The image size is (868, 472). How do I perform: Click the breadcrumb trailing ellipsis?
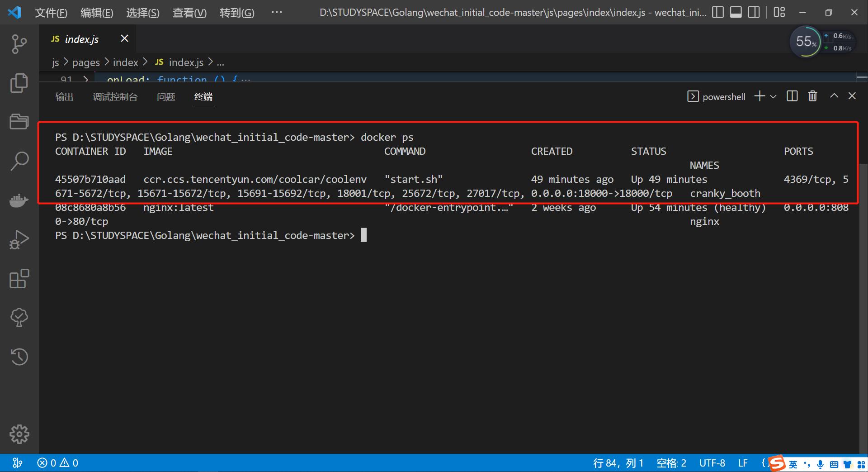[220, 62]
